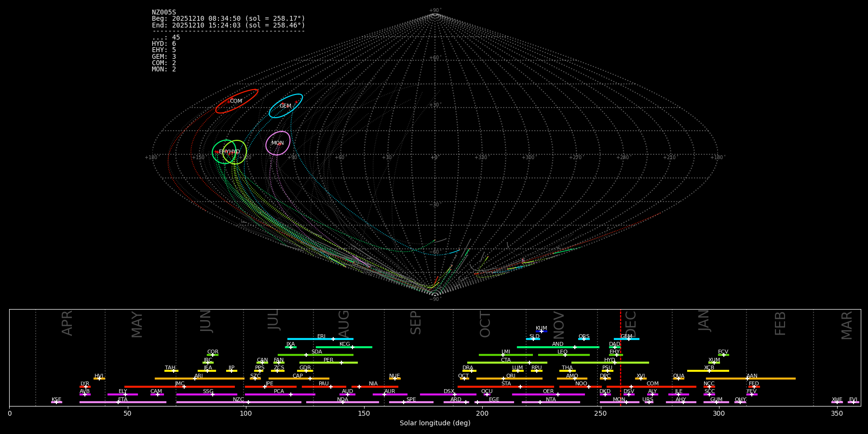Click the 'COM: 2' count in the legend
This screenshot has width=868, height=434.
164,63
